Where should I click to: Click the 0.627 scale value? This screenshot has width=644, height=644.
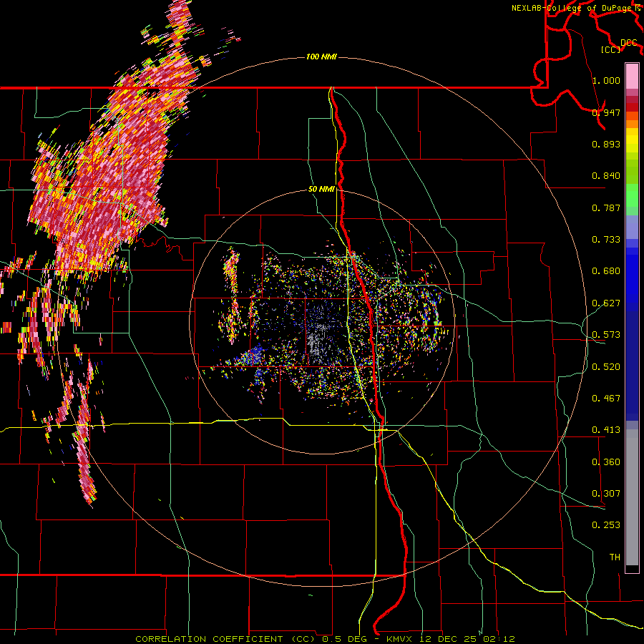coord(606,303)
